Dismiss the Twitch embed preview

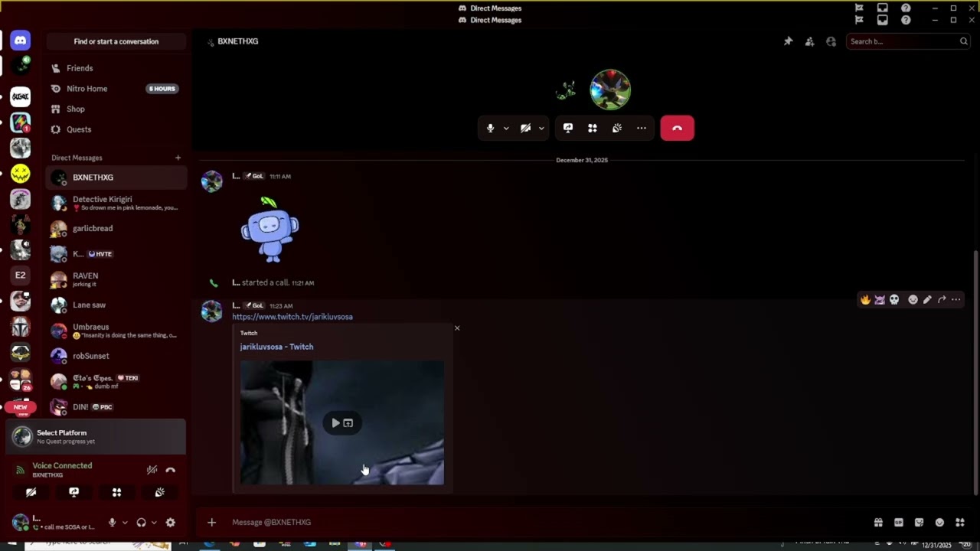click(457, 328)
